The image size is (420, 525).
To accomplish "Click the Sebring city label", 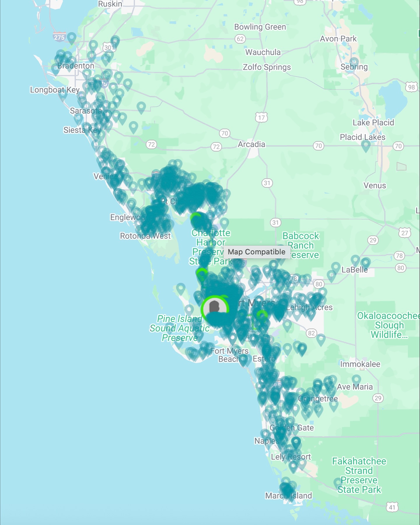I will pos(354,67).
